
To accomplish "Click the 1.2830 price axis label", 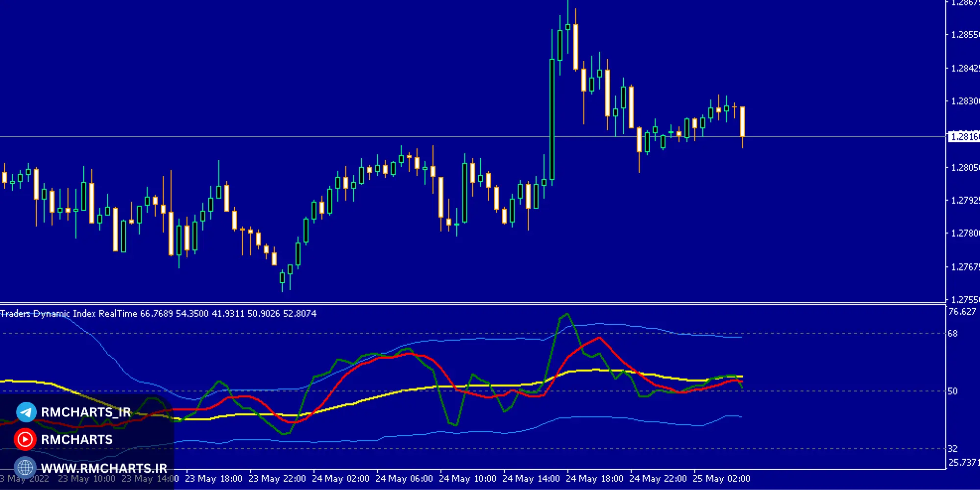I will point(964,101).
